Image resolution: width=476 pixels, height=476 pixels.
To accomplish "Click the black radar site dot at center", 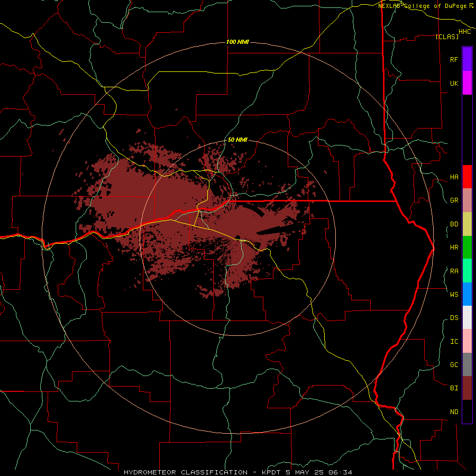I will (x=237, y=237).
